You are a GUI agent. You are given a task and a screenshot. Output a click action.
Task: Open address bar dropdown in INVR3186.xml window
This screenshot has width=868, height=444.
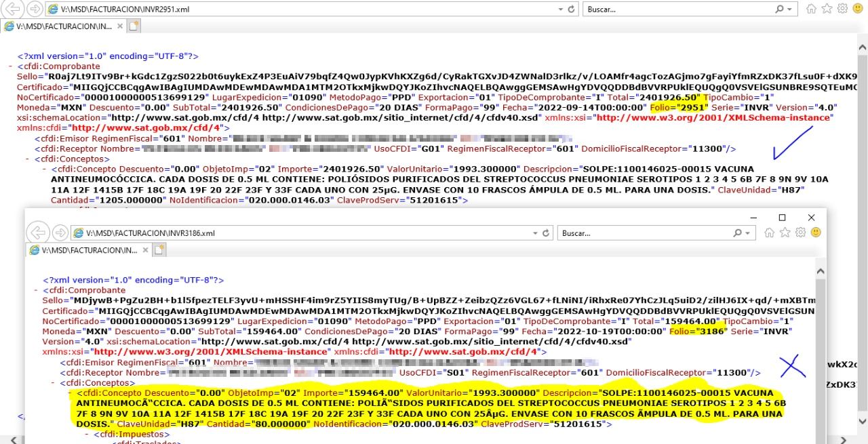tap(536, 233)
